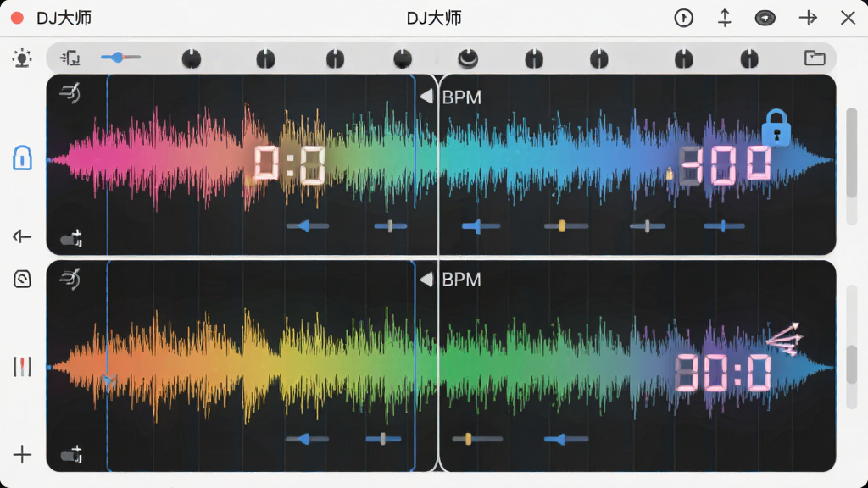
Task: Toggle the eye icon in the title bar
Action: 765,19
